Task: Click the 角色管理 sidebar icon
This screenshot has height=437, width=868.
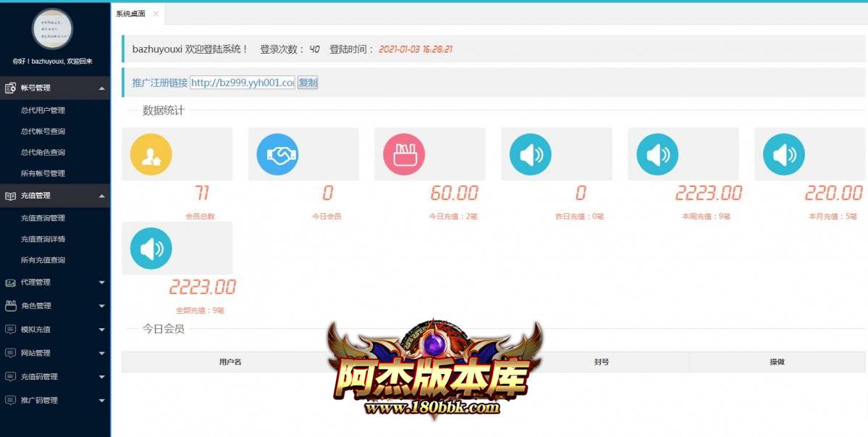Action: (x=11, y=306)
